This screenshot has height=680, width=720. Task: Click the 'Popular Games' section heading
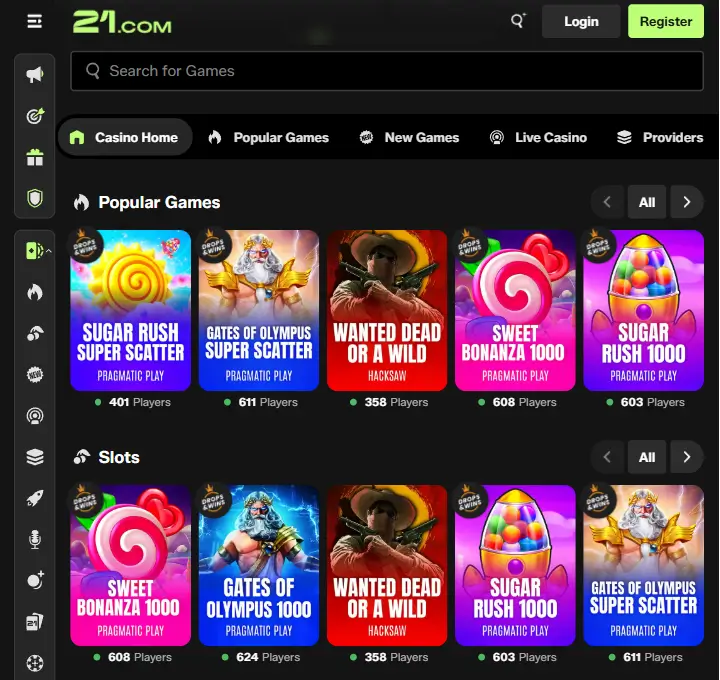[x=159, y=202]
